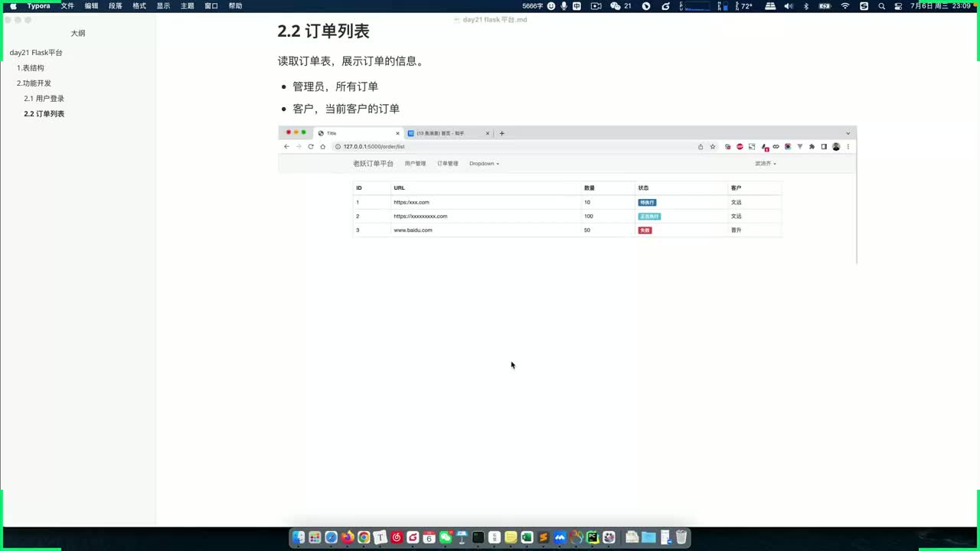Open the Typora application menu
Image resolution: width=980 pixels, height=551 pixels.
tap(39, 6)
